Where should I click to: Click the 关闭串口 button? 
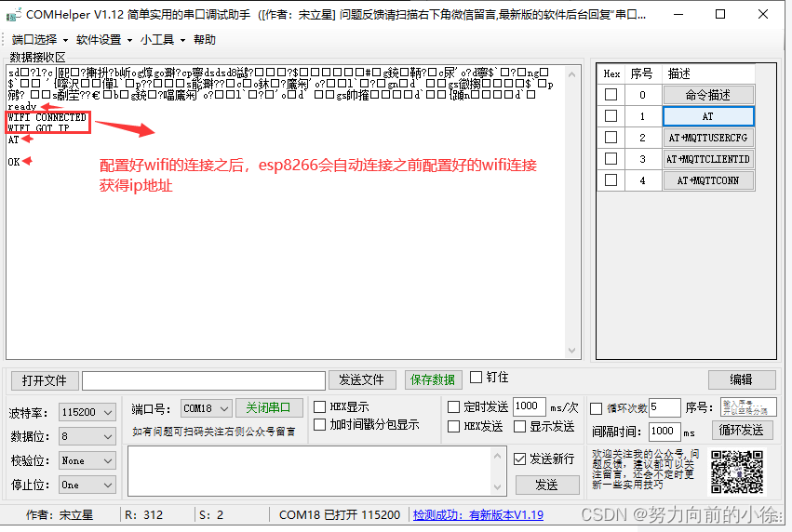[x=269, y=407]
